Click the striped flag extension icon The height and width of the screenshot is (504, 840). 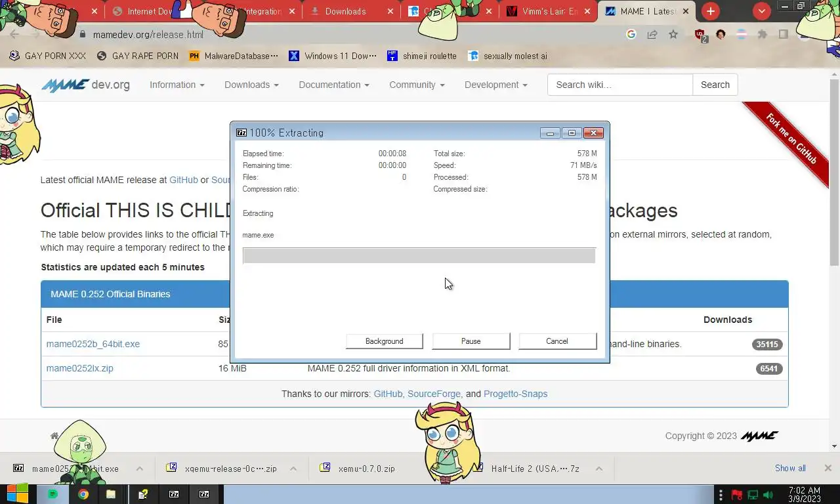click(742, 34)
